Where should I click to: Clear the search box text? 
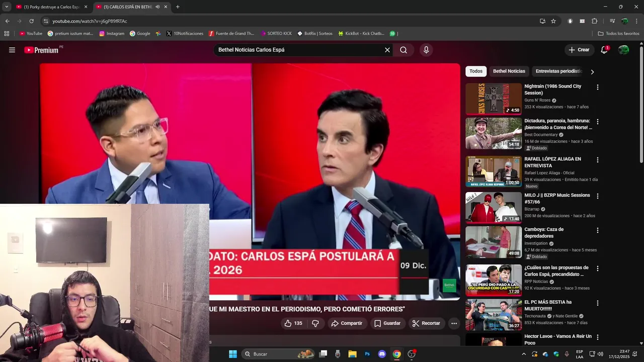[387, 50]
